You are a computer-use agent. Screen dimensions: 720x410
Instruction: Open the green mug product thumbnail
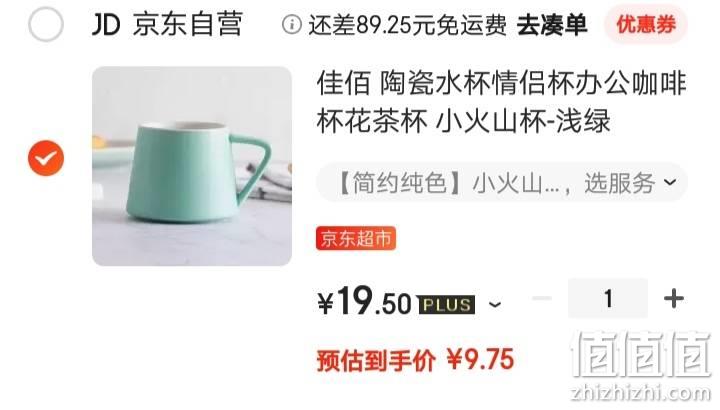[192, 166]
